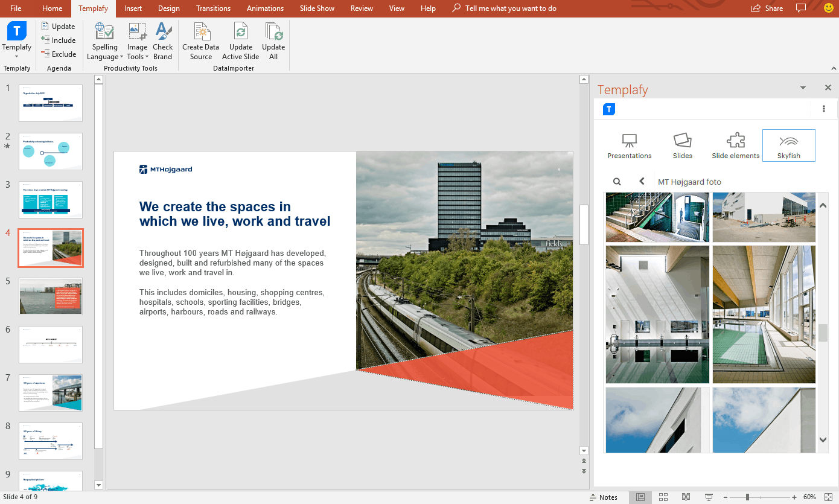The image size is (839, 504).
Task: Open the Slide Show tab
Action: click(317, 8)
